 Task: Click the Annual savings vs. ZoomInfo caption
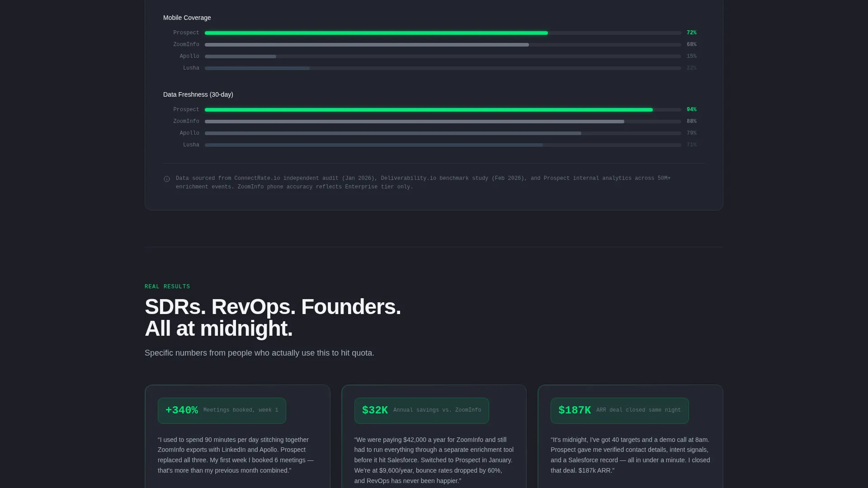pyautogui.click(x=437, y=410)
